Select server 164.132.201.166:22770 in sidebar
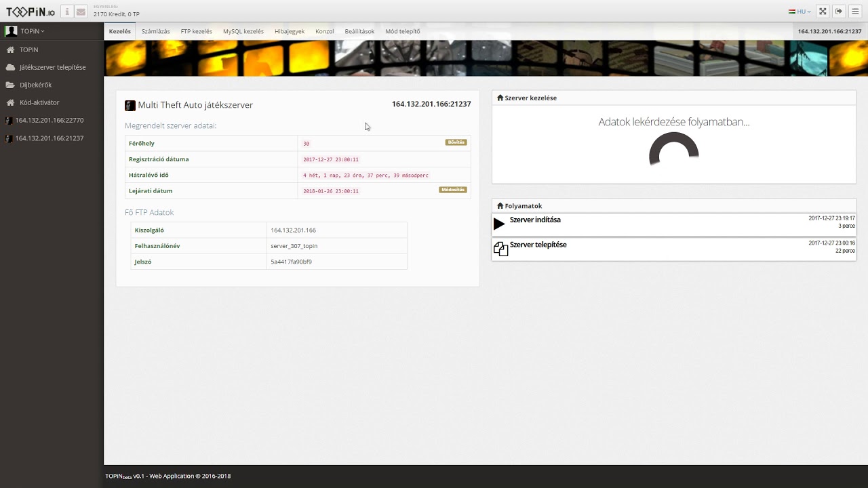The width and height of the screenshot is (868, 488). [x=52, y=121]
